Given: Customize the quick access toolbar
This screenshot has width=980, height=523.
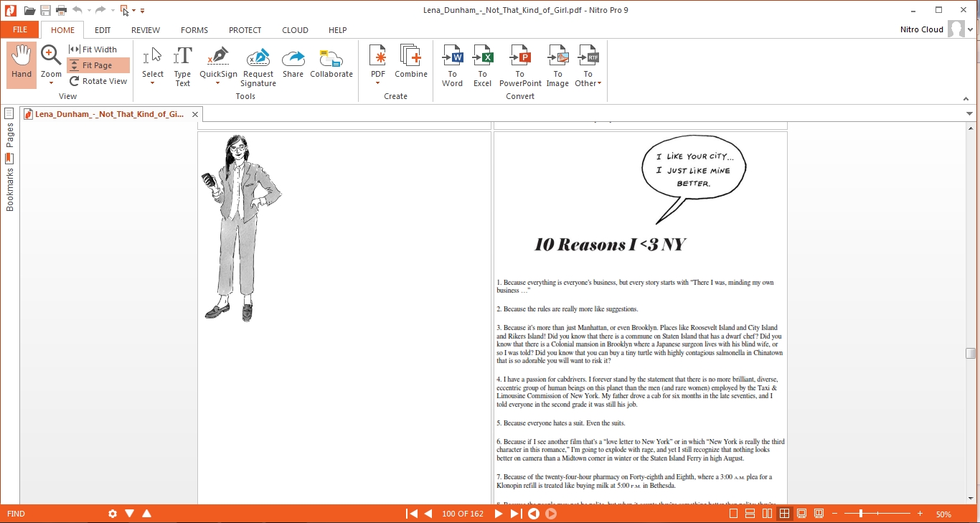Looking at the screenshot, I should [142, 11].
